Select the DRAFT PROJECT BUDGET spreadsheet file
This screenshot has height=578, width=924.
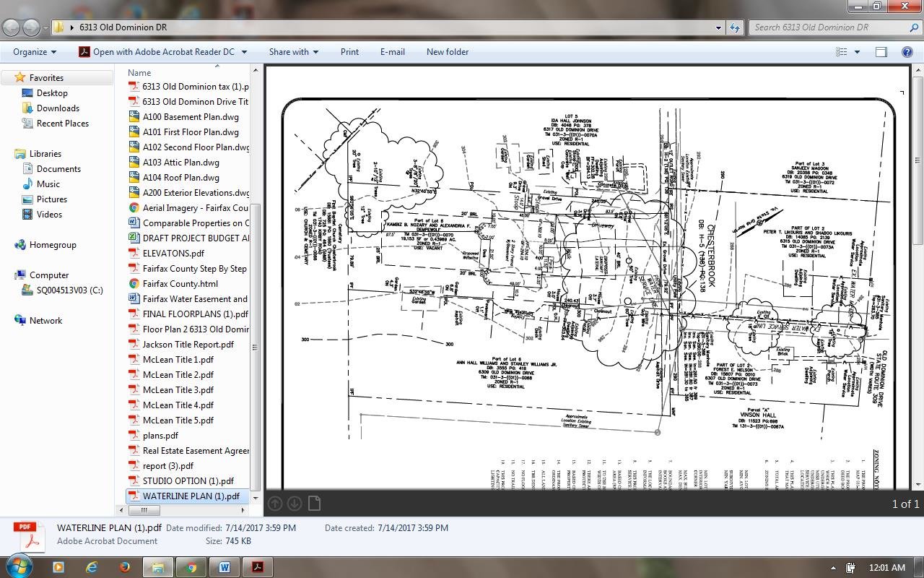(188, 238)
